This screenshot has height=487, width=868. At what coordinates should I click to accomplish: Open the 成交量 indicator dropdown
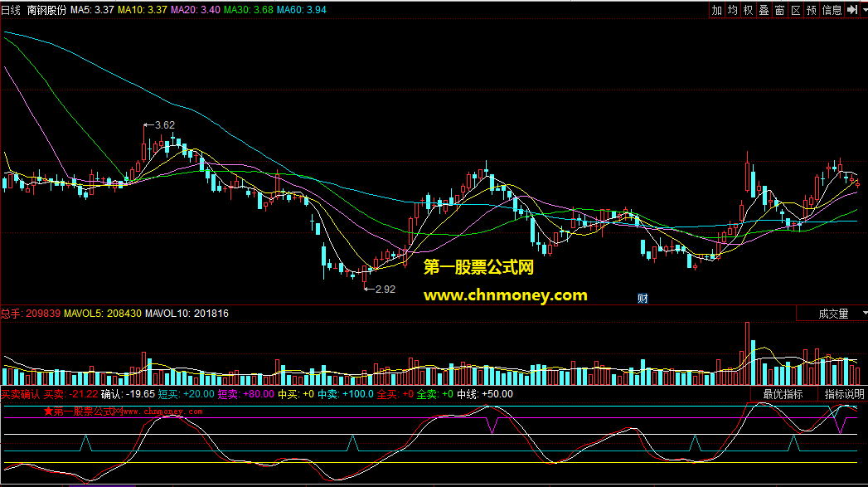(832, 314)
